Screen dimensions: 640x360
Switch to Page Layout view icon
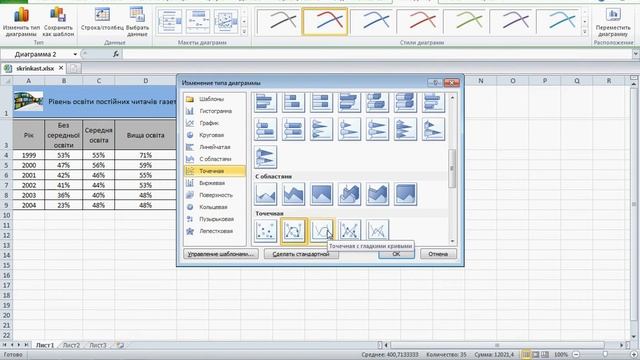click(x=536, y=355)
